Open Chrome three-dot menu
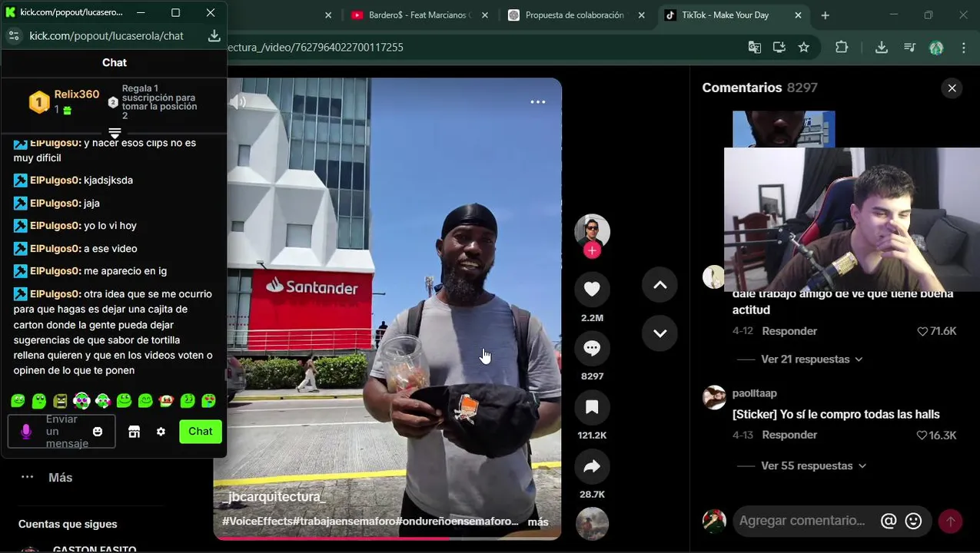Screen dimensions: 980x553 point(964,48)
